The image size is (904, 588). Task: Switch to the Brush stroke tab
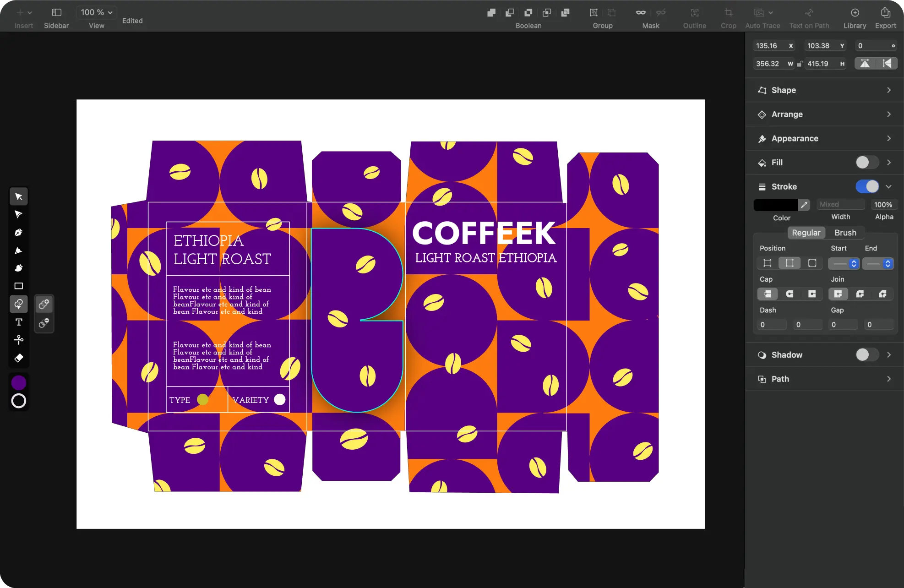tap(845, 233)
